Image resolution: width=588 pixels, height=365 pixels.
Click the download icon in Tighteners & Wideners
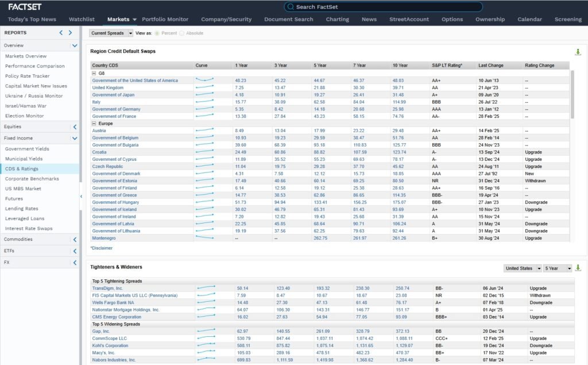[578, 268]
